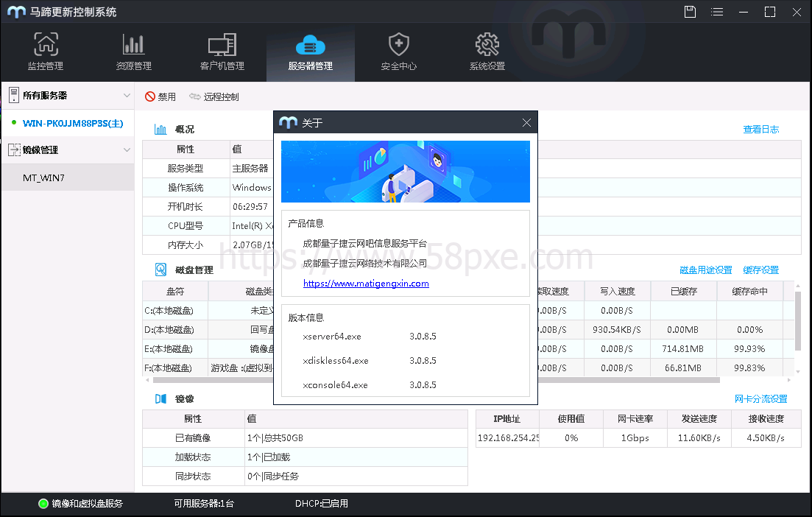The width and height of the screenshot is (812, 517).
Task: Click the 1个|已加载 load status value
Action: coord(268,457)
